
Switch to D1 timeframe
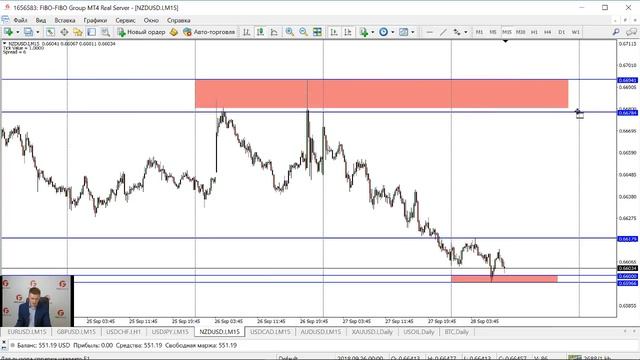click(x=562, y=32)
